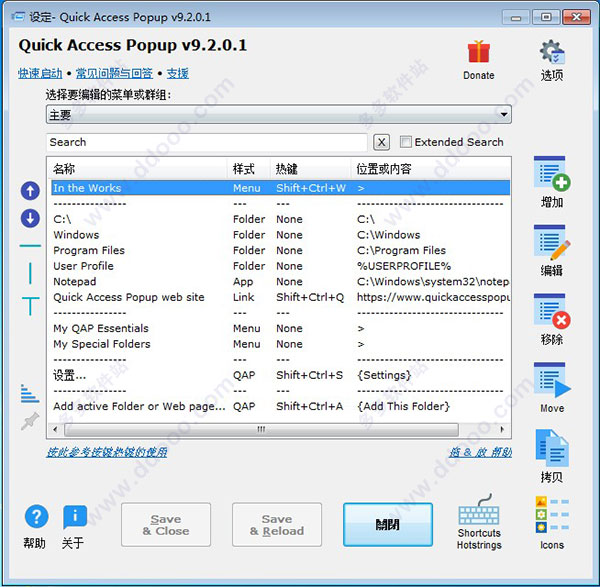600x587 pixels.
Task: Click the horizontal scrollbar thumb
Action: (x=262, y=429)
